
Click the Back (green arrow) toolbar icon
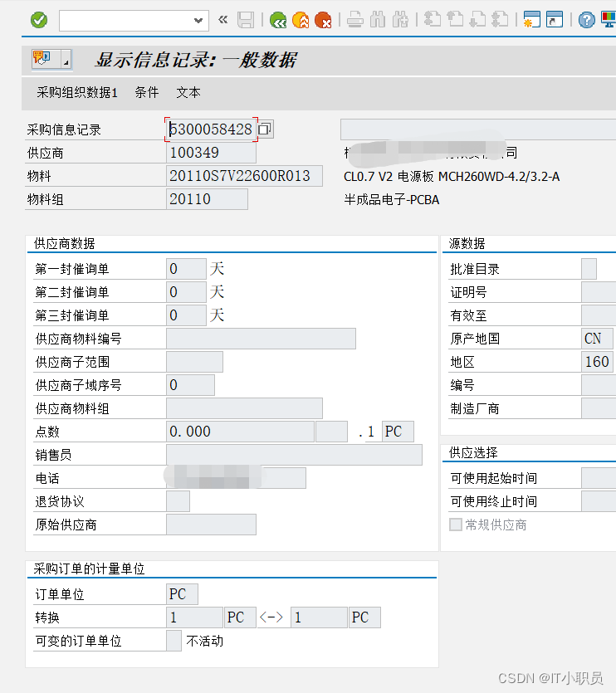pos(278,19)
